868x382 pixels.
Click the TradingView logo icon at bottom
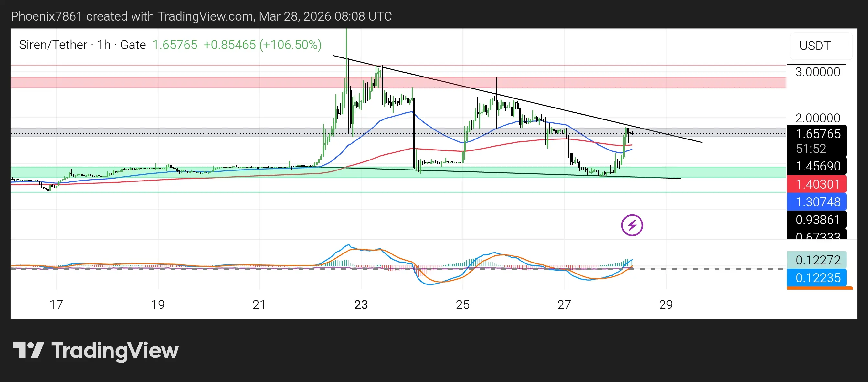pyautogui.click(x=28, y=350)
